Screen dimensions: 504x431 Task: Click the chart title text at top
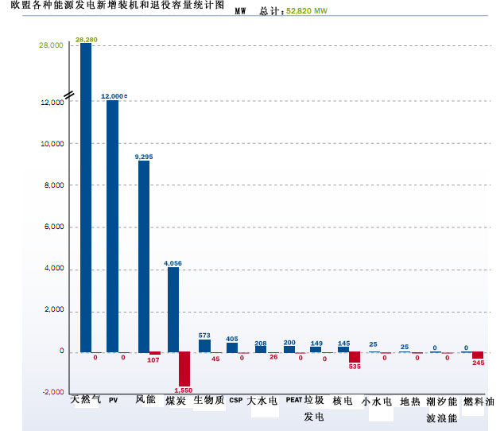pyautogui.click(x=113, y=7)
